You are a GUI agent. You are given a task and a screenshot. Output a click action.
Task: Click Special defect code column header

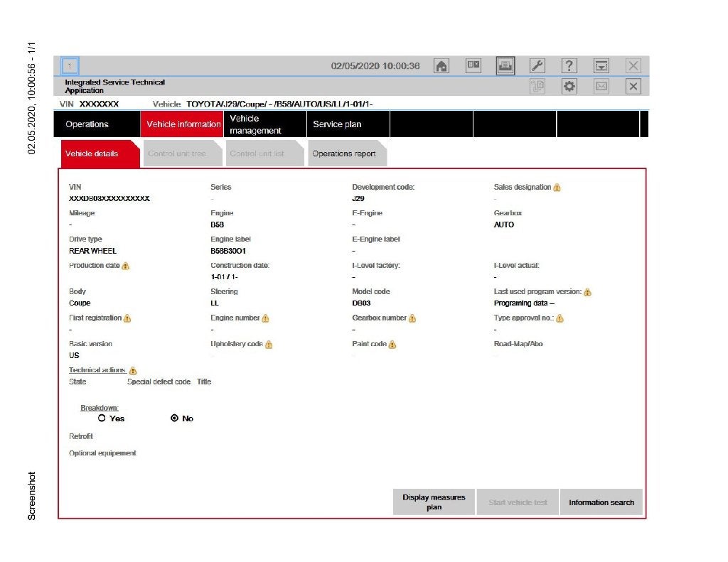pyautogui.click(x=159, y=382)
